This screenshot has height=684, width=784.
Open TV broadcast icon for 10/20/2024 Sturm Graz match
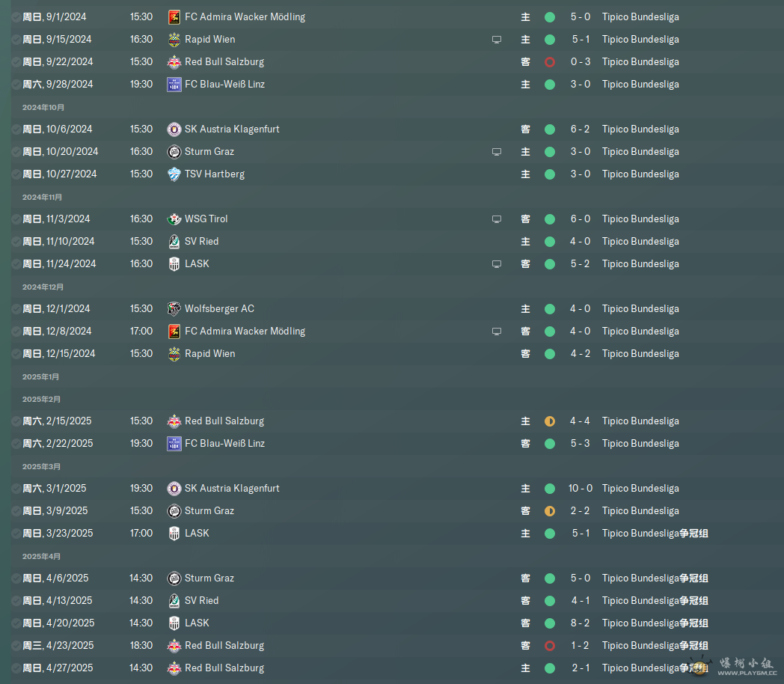(497, 151)
